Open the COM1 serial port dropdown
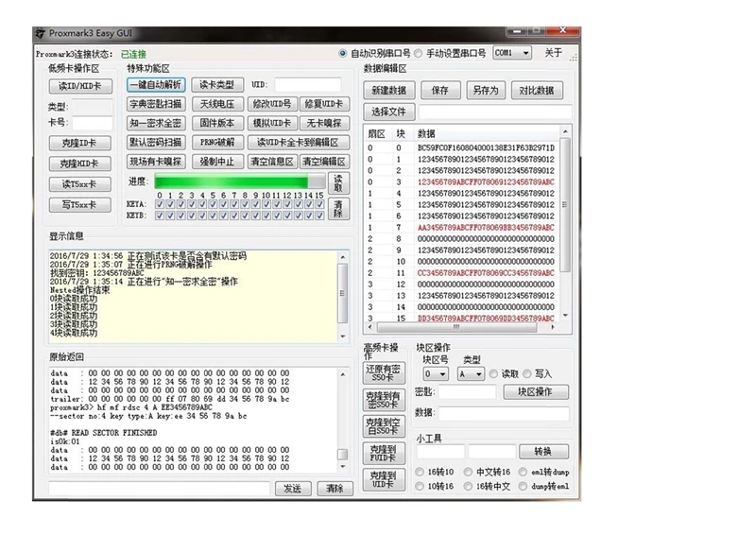 tap(512, 53)
